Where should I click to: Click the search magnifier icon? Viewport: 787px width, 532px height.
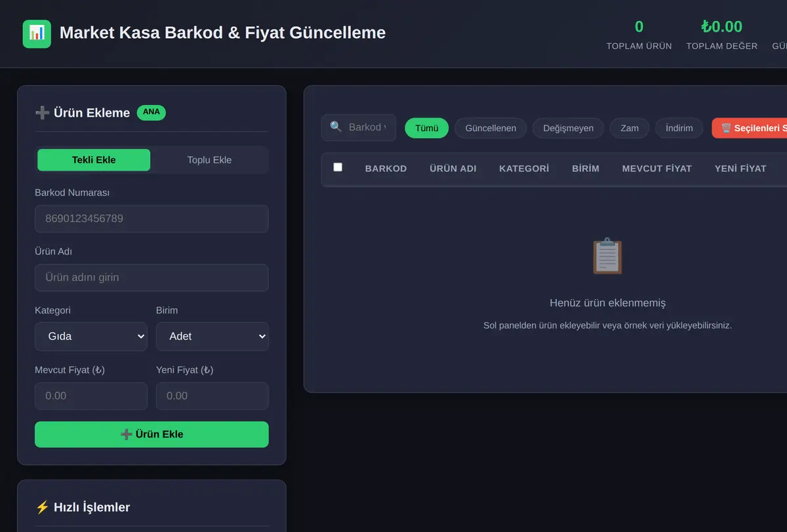(x=336, y=127)
